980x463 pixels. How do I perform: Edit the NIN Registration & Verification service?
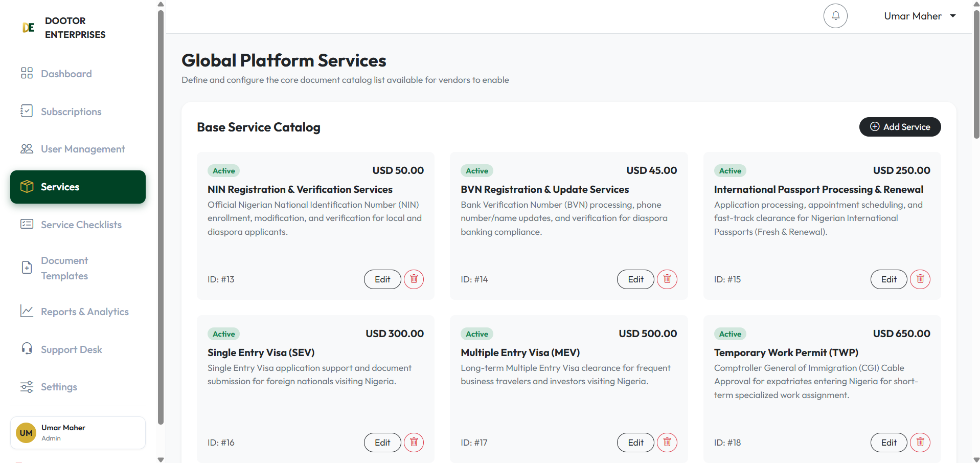coord(382,279)
